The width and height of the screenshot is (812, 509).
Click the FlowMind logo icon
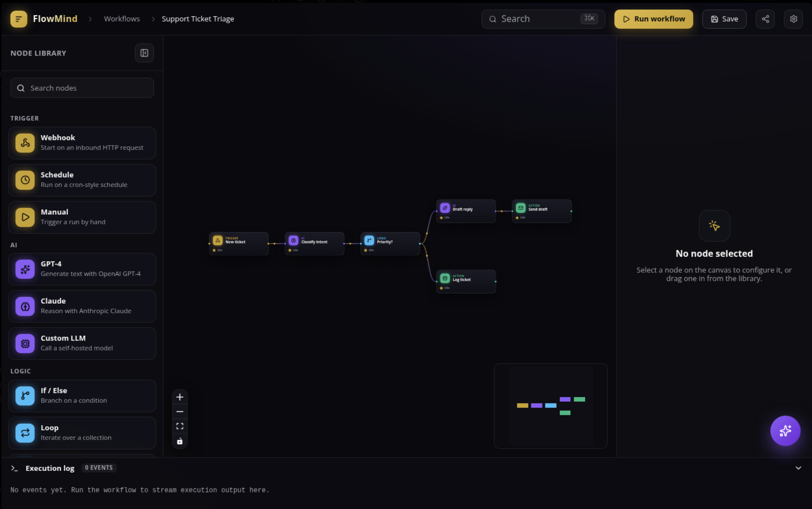[18, 19]
